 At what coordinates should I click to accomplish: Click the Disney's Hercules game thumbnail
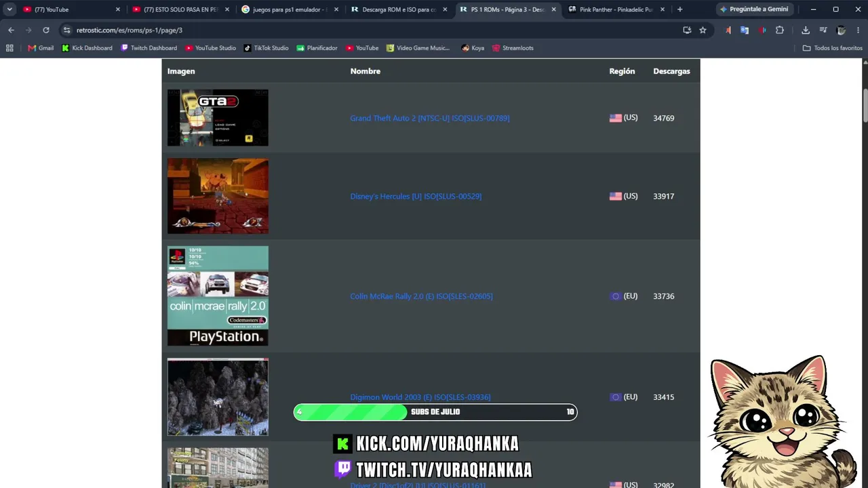(x=218, y=197)
